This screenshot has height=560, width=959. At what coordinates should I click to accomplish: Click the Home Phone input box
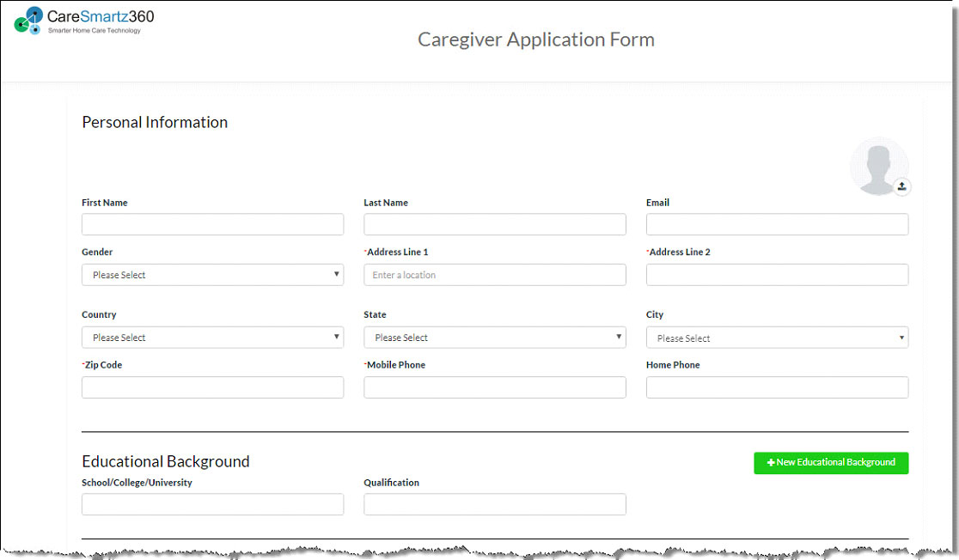click(777, 387)
